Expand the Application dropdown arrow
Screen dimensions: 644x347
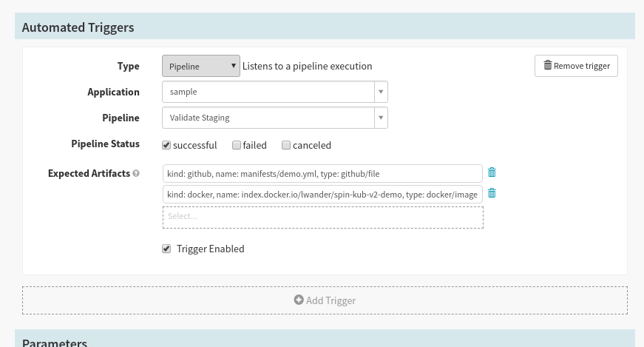[381, 92]
